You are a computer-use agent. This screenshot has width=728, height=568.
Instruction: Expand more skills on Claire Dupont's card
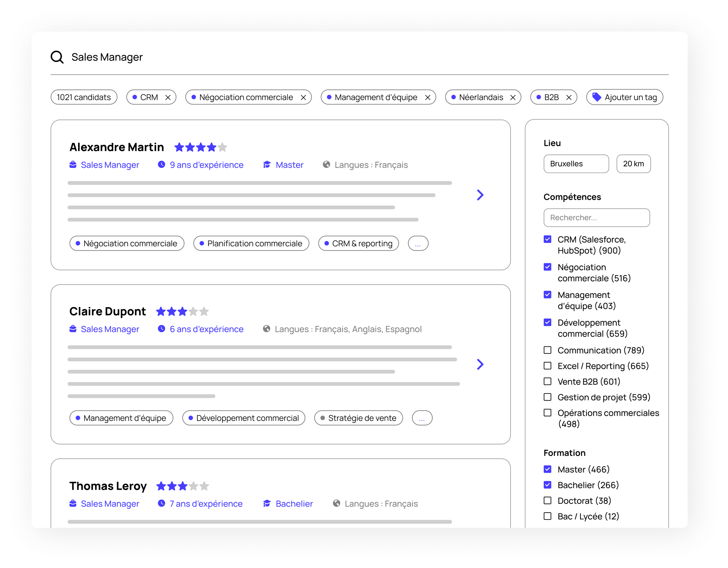(422, 418)
